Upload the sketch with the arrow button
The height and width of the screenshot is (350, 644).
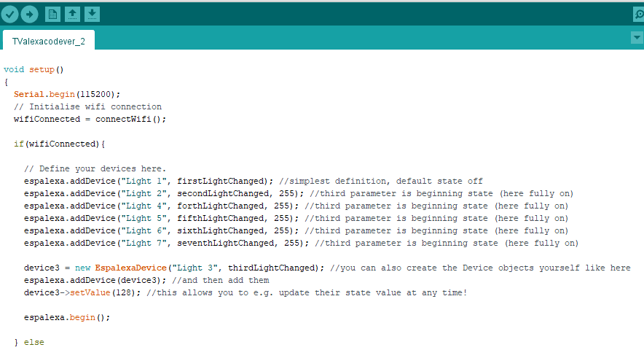[x=29, y=14]
